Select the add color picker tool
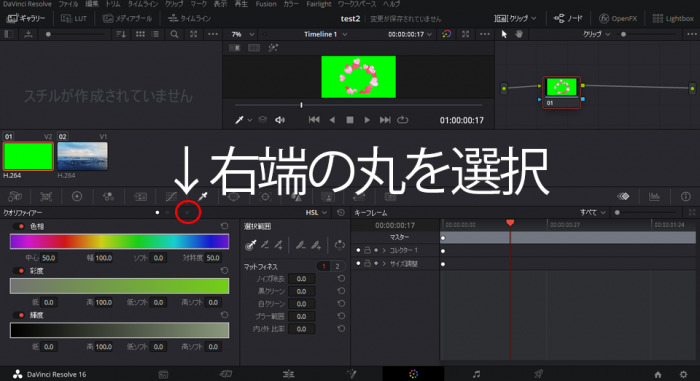Viewport: 700px width, 381px height. click(279, 245)
